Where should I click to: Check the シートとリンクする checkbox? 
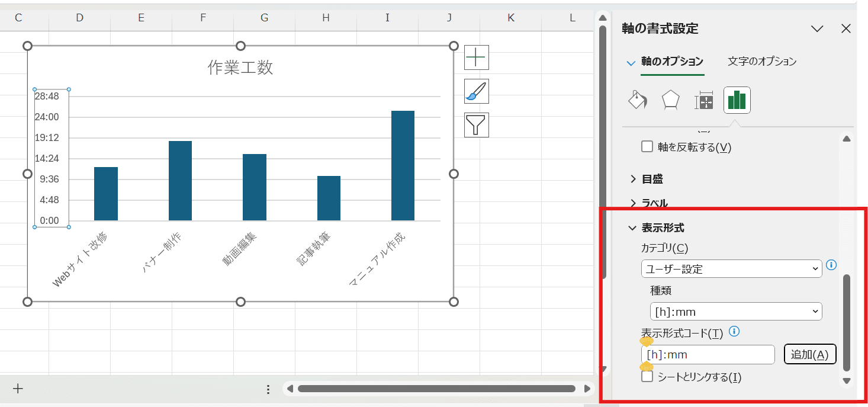pos(648,377)
